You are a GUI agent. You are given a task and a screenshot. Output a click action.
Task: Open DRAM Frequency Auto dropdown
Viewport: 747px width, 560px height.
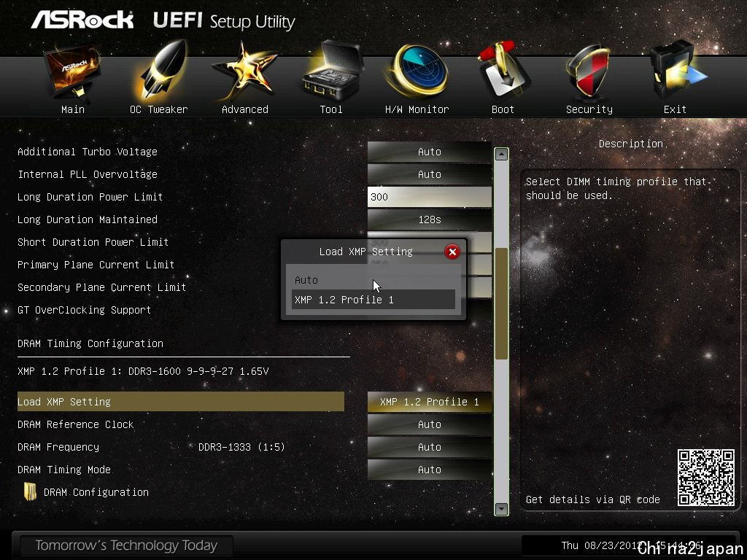coord(429,447)
